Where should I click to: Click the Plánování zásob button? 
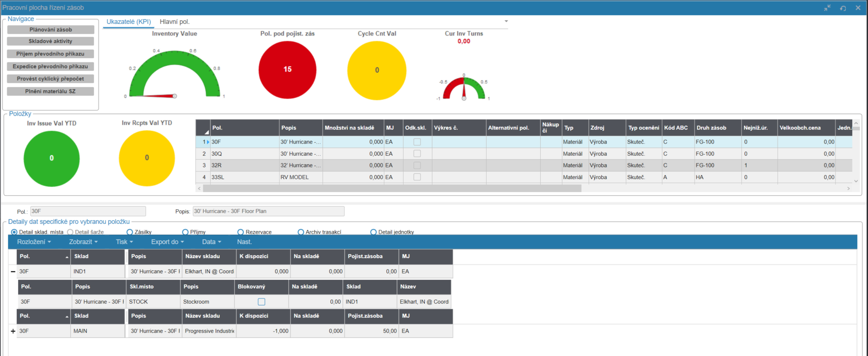point(51,30)
